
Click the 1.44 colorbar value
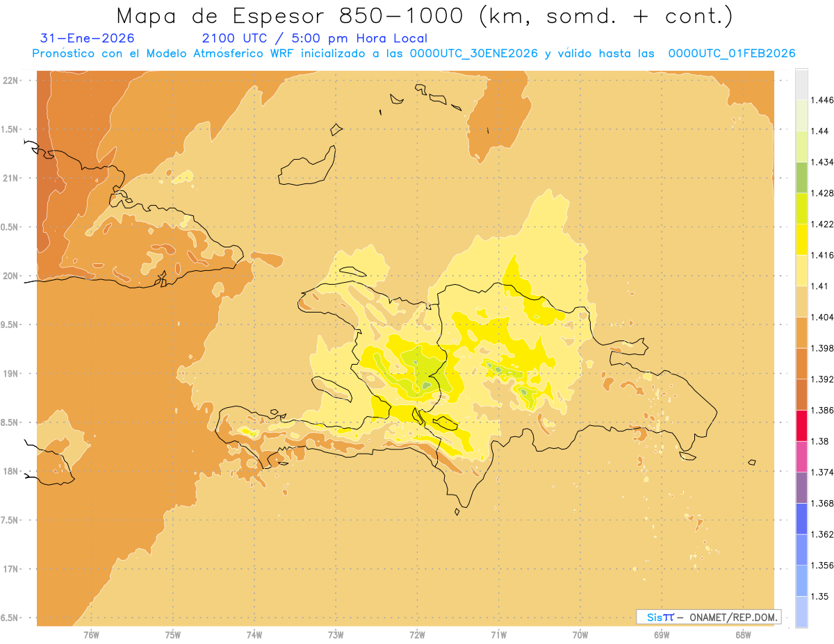[x=820, y=131]
